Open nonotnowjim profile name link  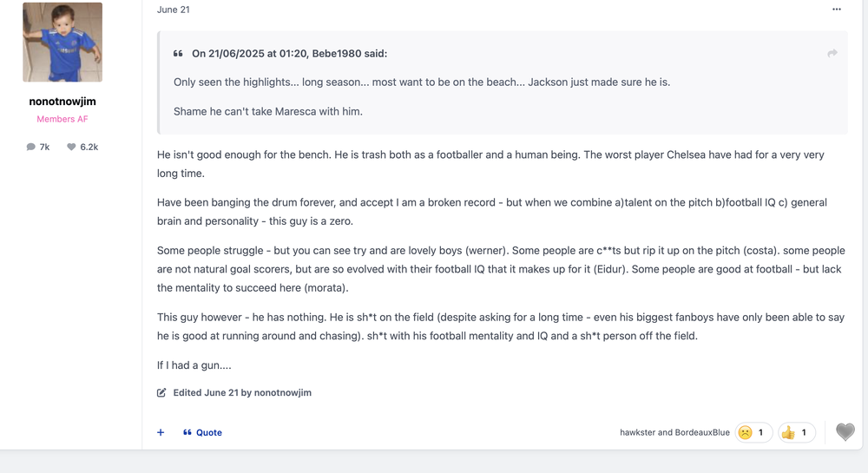(x=62, y=102)
